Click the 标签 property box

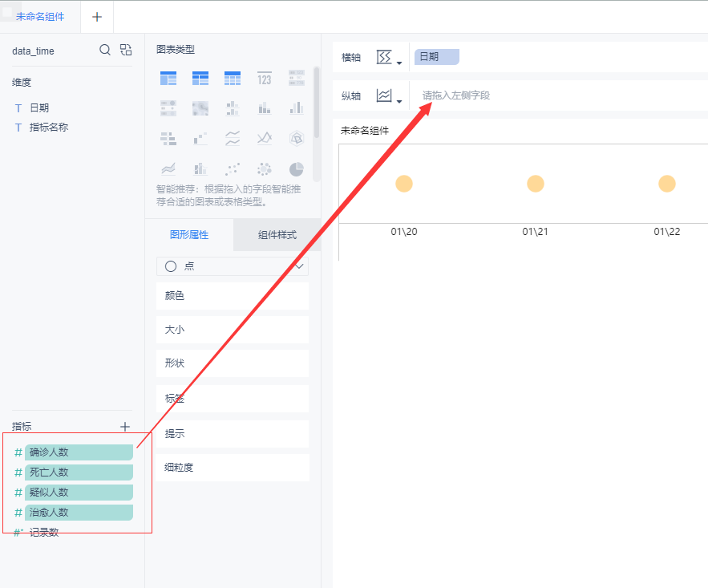[x=233, y=399]
